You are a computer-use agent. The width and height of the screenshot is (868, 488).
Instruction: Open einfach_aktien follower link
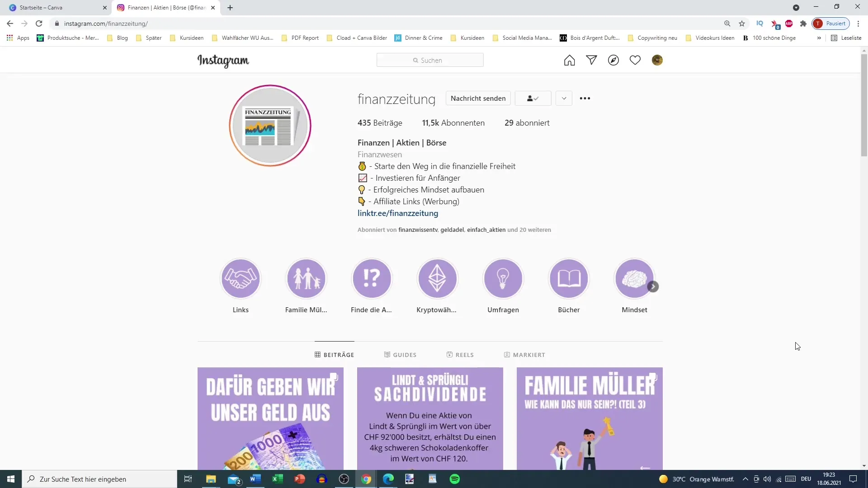click(486, 230)
